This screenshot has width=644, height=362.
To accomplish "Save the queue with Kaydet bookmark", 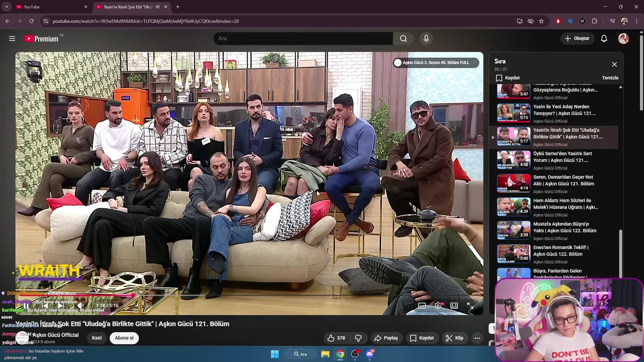I will tap(508, 78).
